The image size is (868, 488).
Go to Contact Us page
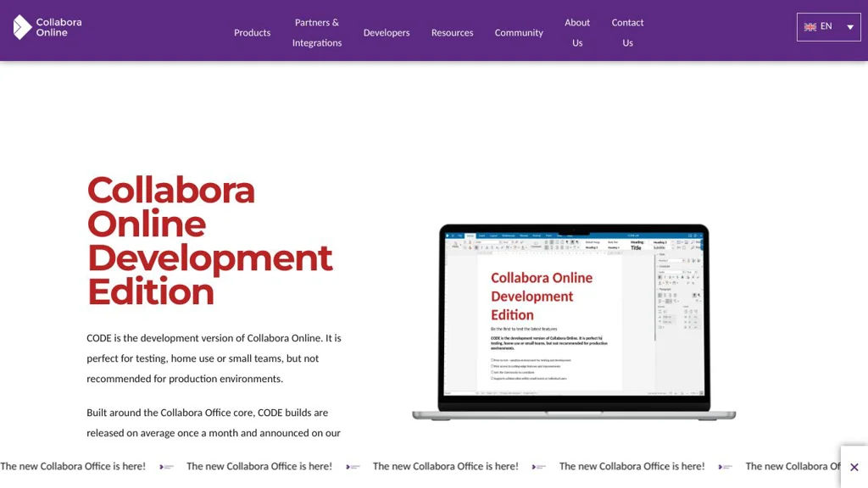tap(627, 33)
